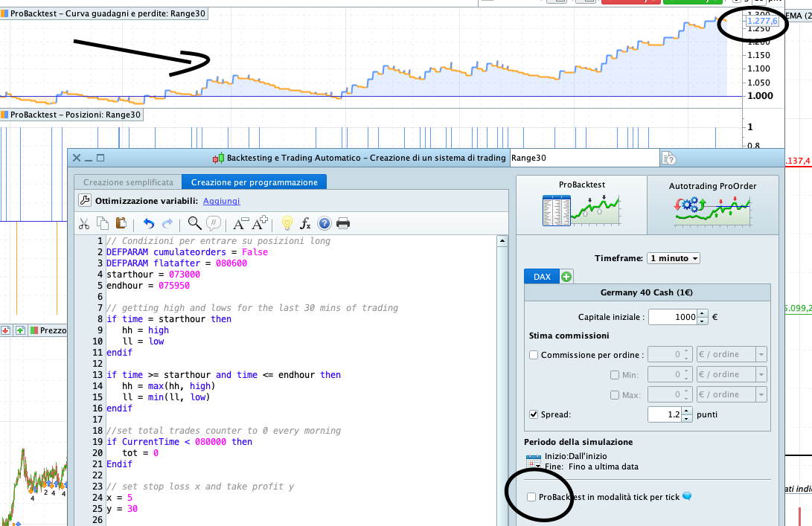Click the blue question mark help icon

coord(325,224)
